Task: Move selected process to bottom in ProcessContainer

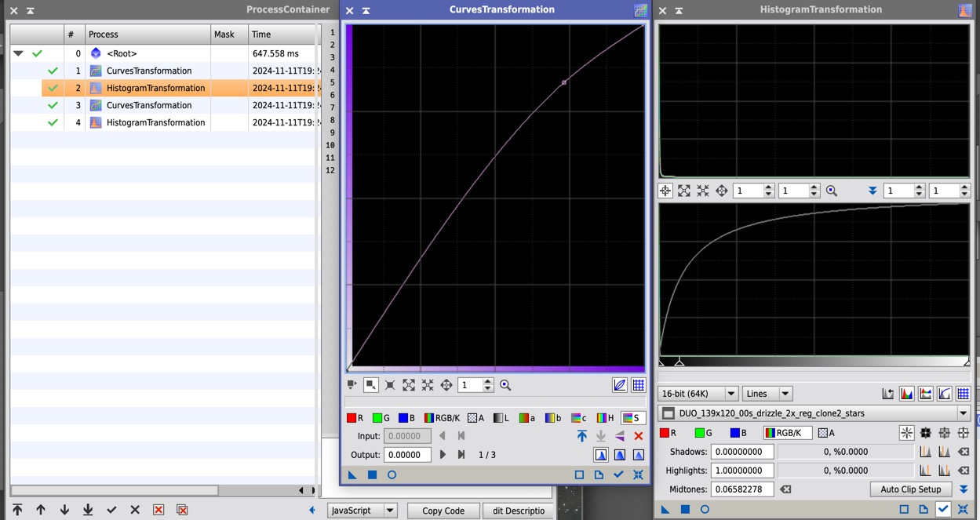Action: coord(88,510)
